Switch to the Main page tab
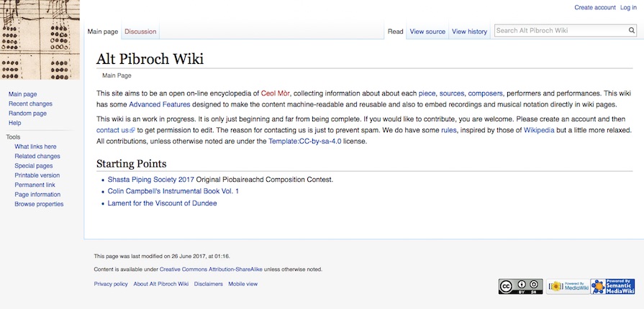Screen dimensions: 644x309 coord(103,32)
